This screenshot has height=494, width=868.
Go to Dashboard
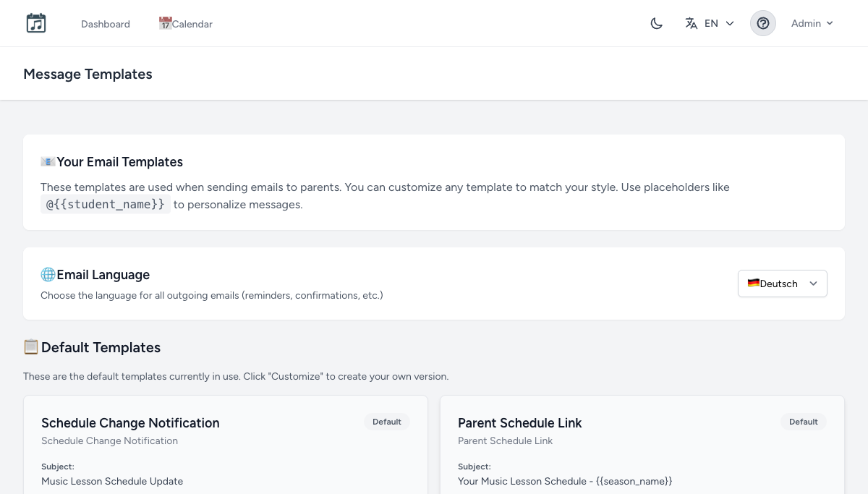106,24
